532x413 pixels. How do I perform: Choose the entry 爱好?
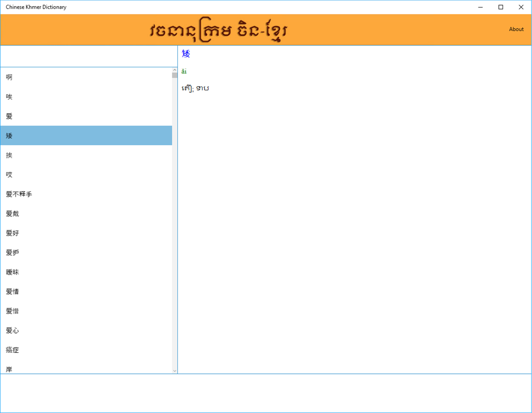coord(86,233)
